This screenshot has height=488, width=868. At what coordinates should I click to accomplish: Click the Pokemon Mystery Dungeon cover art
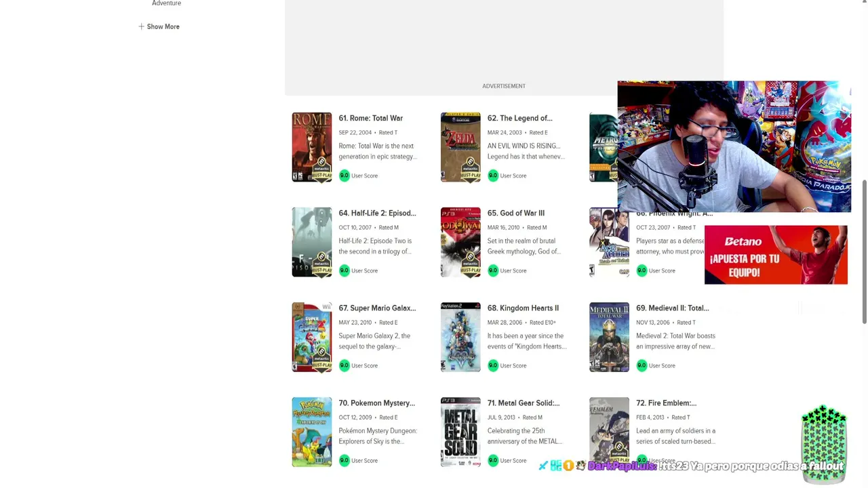click(x=312, y=432)
